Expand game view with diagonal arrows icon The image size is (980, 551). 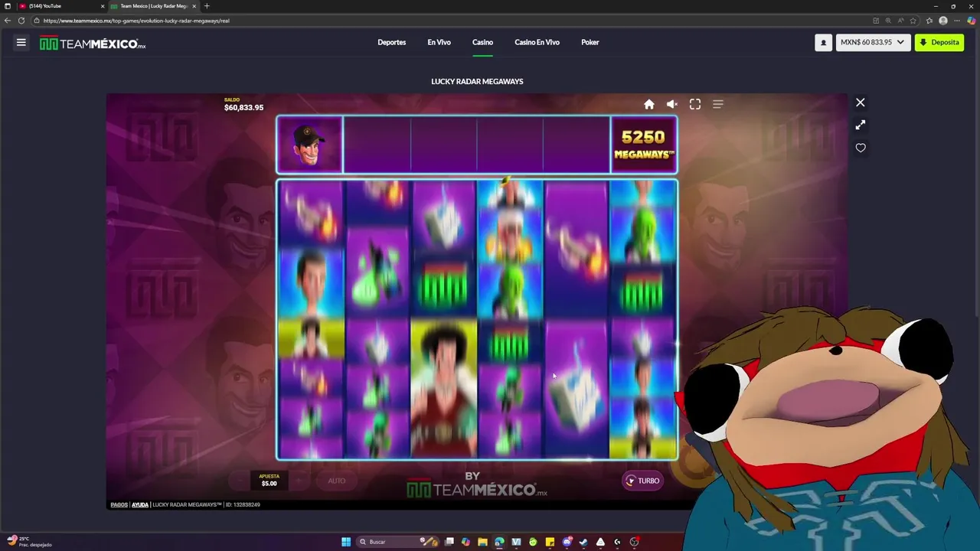coord(861,125)
